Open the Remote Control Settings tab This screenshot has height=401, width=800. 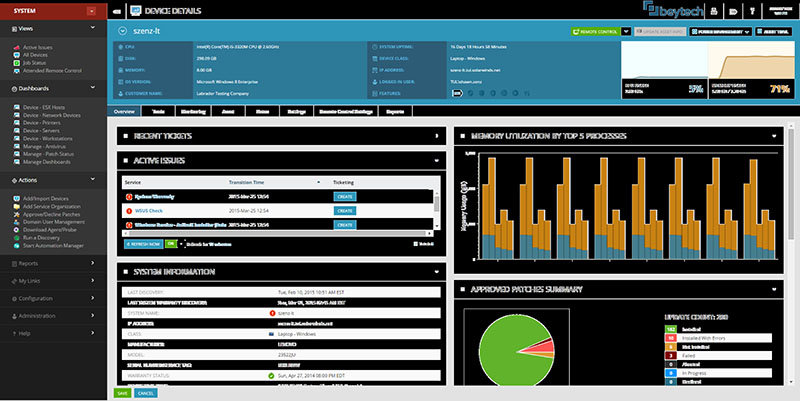click(x=347, y=111)
